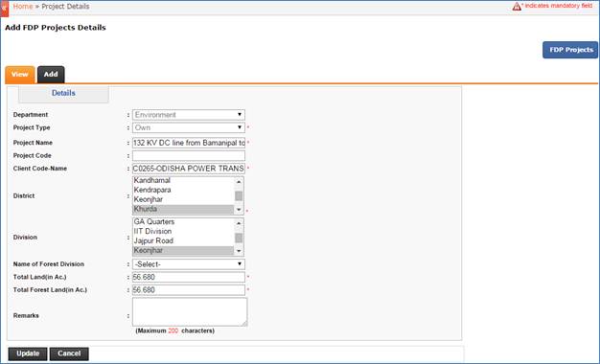600x364 pixels.
Task: Click the Cancel button
Action: pyautogui.click(x=69, y=353)
